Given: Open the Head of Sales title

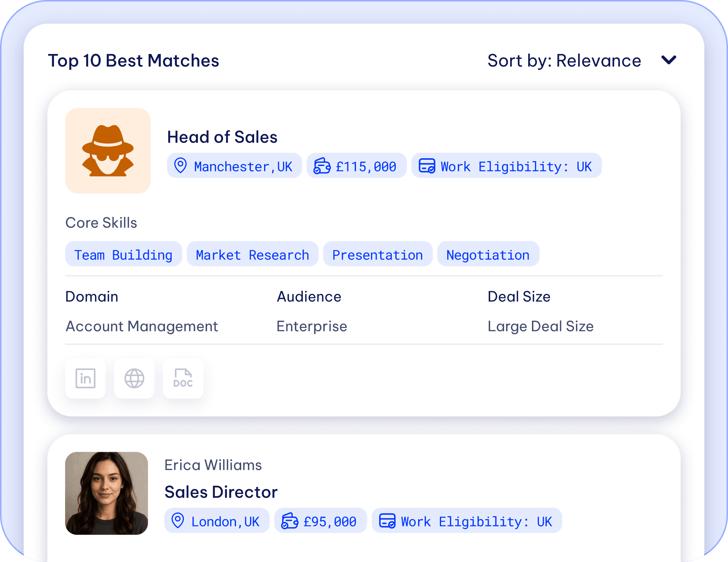Looking at the screenshot, I should click(x=222, y=137).
